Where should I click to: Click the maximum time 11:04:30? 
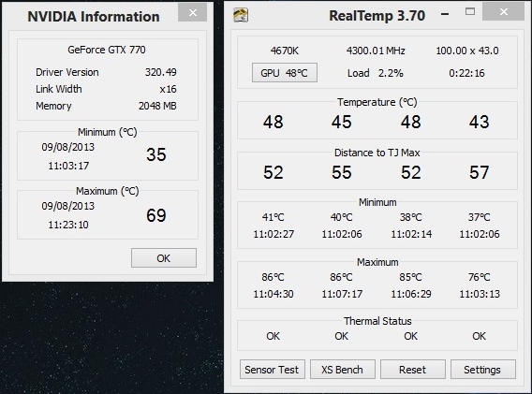273,294
